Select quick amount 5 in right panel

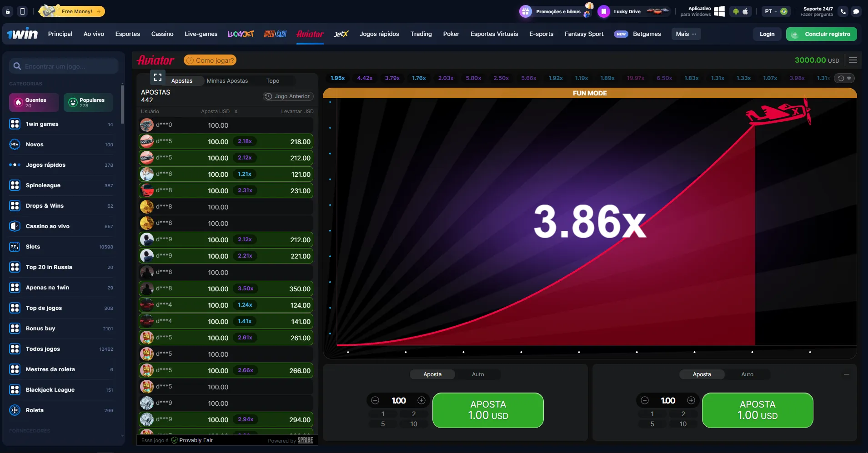pyautogui.click(x=652, y=424)
